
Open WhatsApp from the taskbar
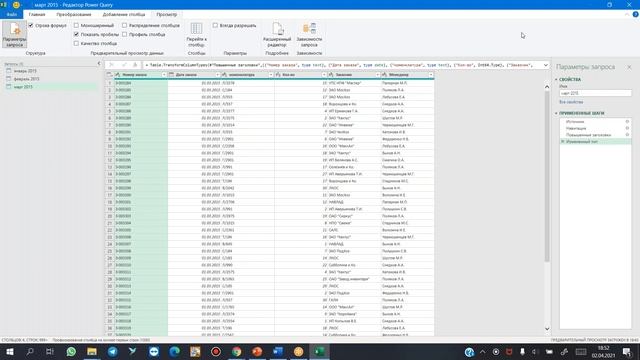tap(71, 351)
